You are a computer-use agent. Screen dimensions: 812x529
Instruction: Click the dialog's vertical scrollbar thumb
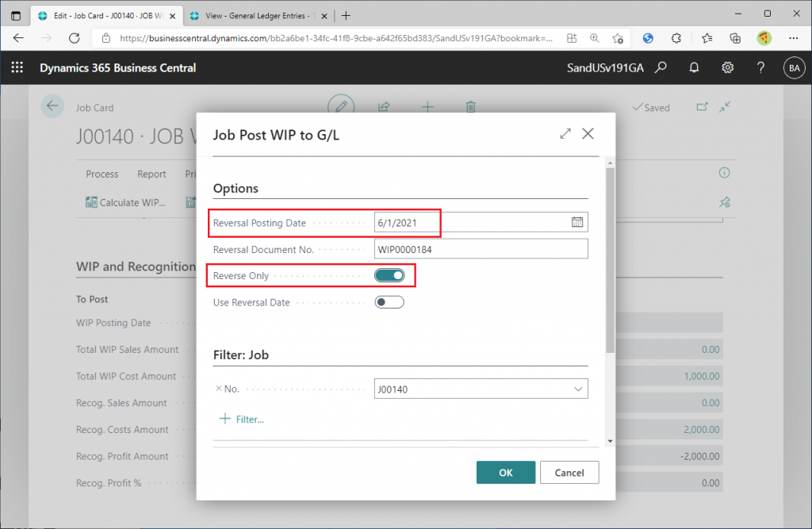[610, 259]
